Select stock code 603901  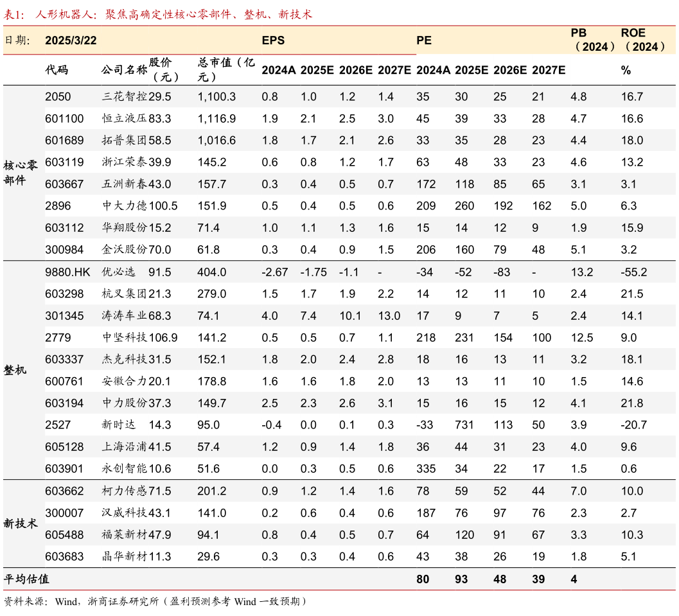[x=64, y=468]
